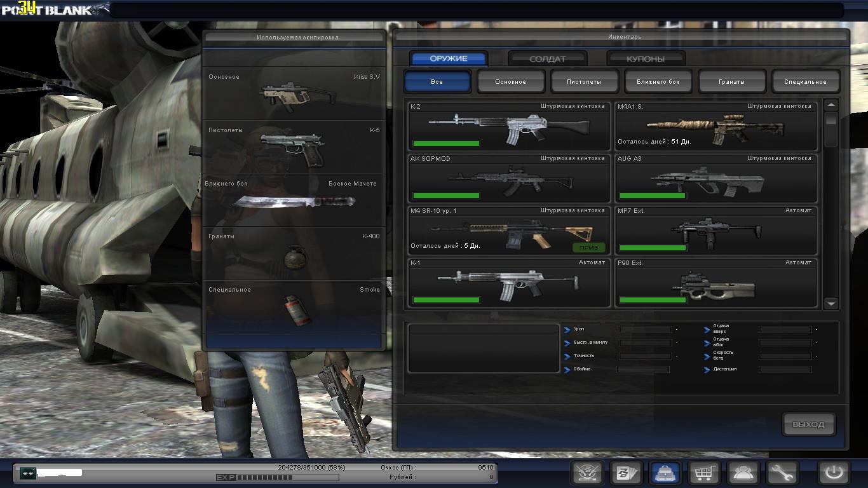Switch to the КУПОНЫ tab

(x=646, y=58)
